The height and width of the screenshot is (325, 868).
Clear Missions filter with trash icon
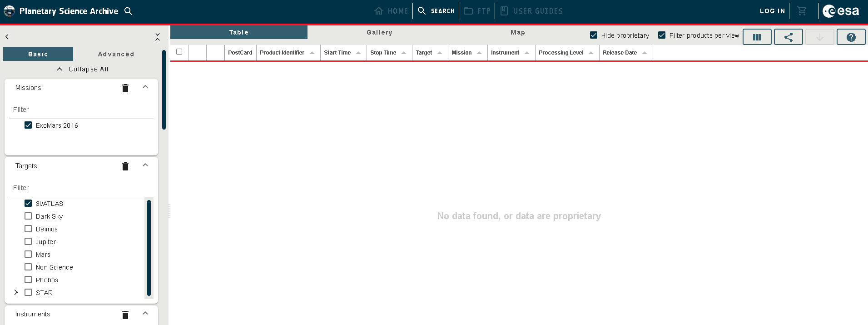[x=125, y=88]
